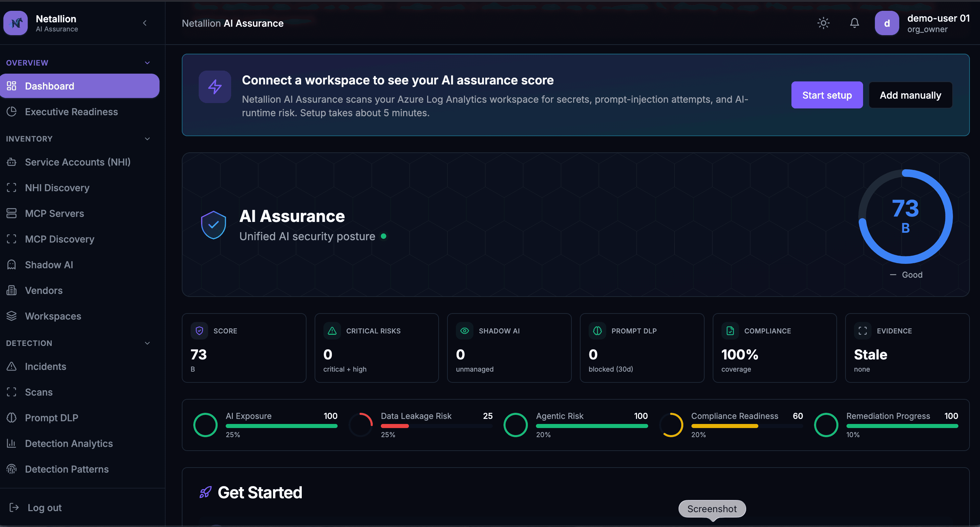
Task: Click the Get Started rocket icon
Action: [x=205, y=493]
